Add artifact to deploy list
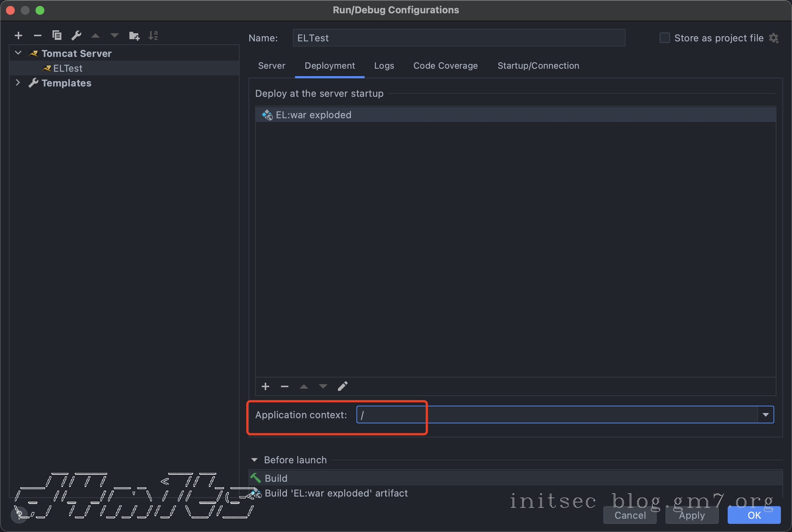This screenshot has height=532, width=792. [265, 386]
